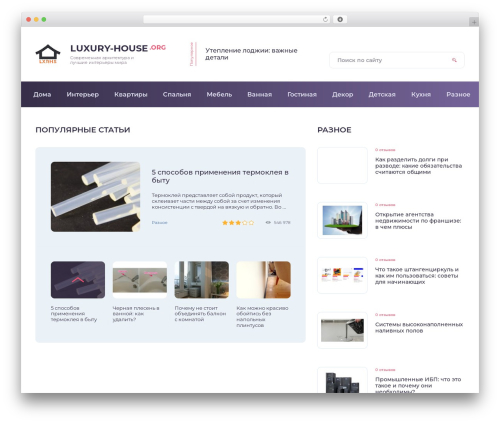500x423 pixels.
Task: Open the Спальня menu item
Action: click(x=177, y=94)
